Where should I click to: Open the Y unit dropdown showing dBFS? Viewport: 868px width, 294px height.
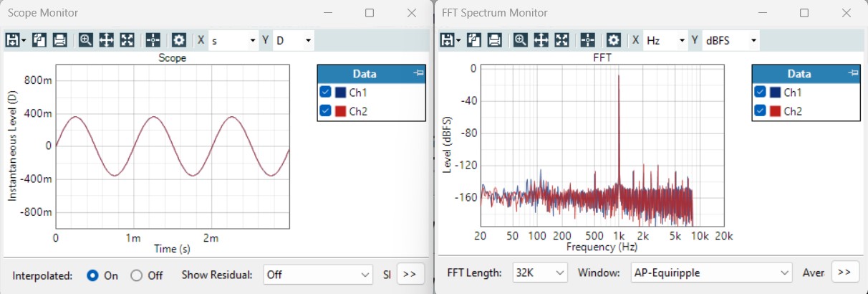coord(731,41)
